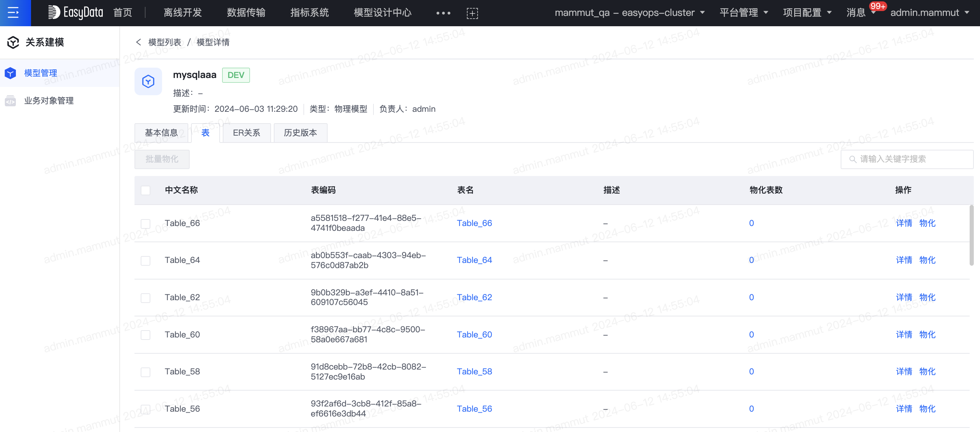Expand the 平台管理 dropdown
The width and height of the screenshot is (980, 432).
pyautogui.click(x=744, y=12)
